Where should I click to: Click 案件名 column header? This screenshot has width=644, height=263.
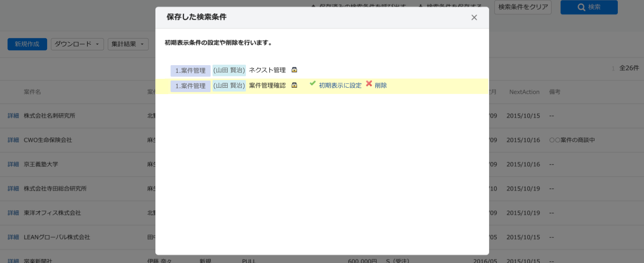[32, 92]
